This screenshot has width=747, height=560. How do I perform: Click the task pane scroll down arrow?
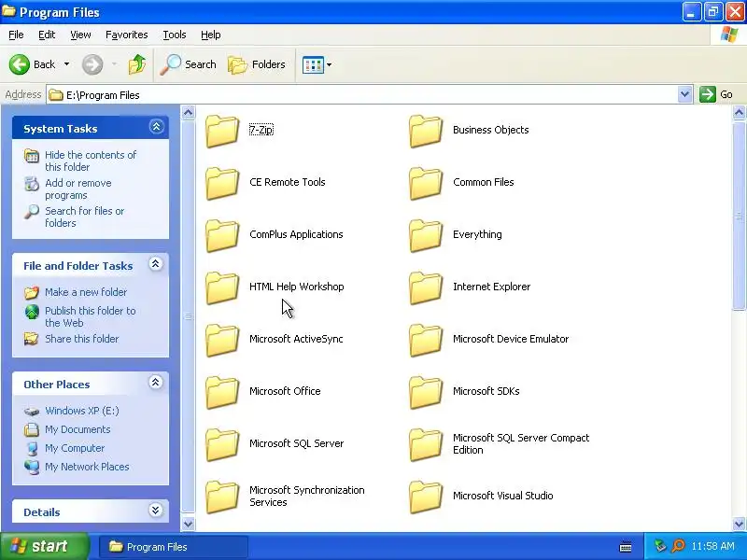pos(189,524)
